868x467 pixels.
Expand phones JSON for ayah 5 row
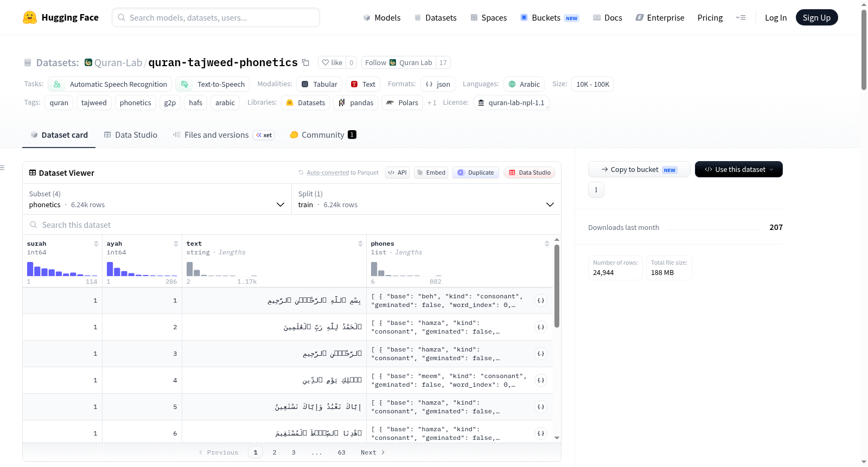tap(541, 407)
